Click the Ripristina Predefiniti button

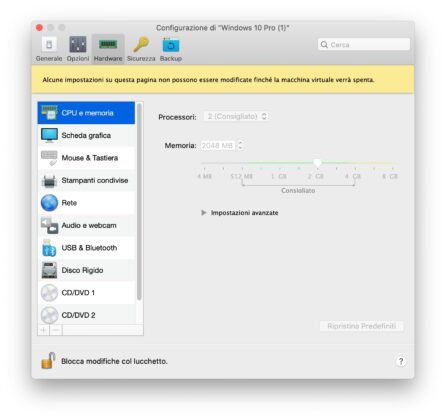pos(361,326)
